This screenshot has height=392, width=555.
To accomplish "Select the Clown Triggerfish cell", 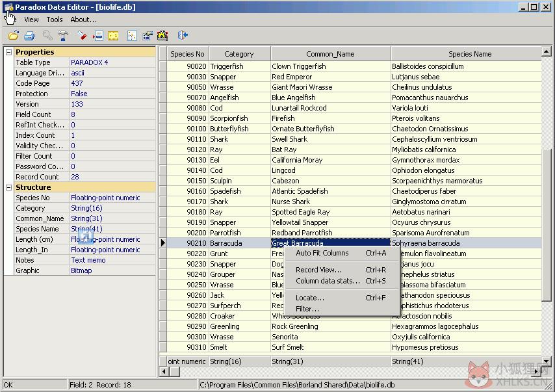I will [x=331, y=66].
